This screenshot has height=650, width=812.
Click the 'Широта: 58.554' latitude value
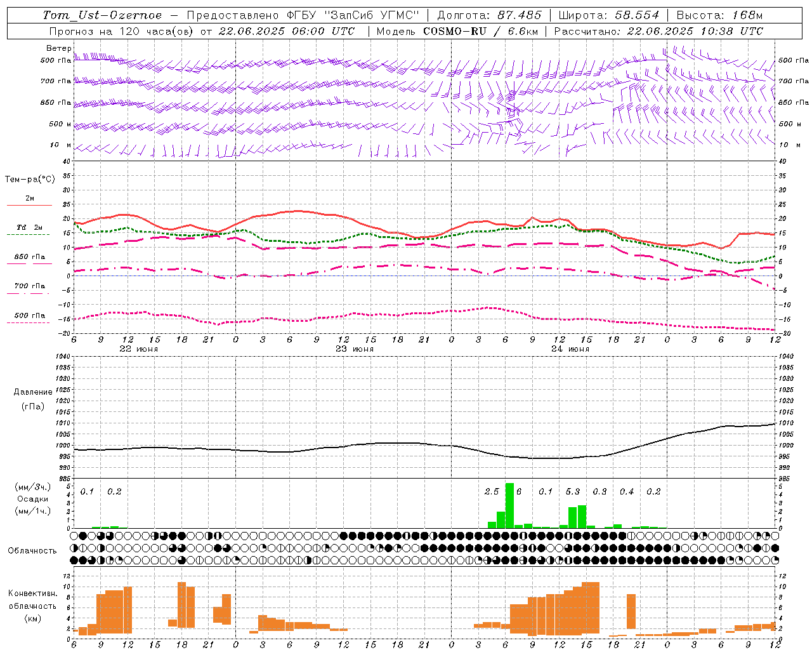[x=608, y=15]
